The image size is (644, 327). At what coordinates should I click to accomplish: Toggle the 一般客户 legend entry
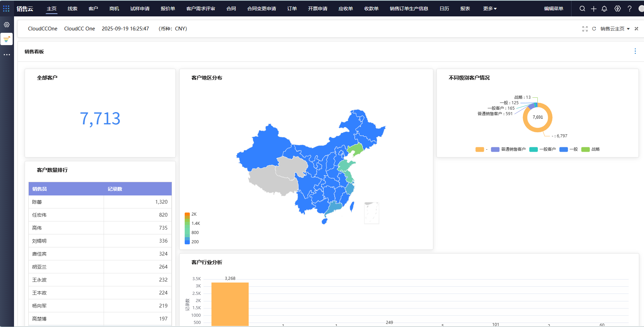542,149
